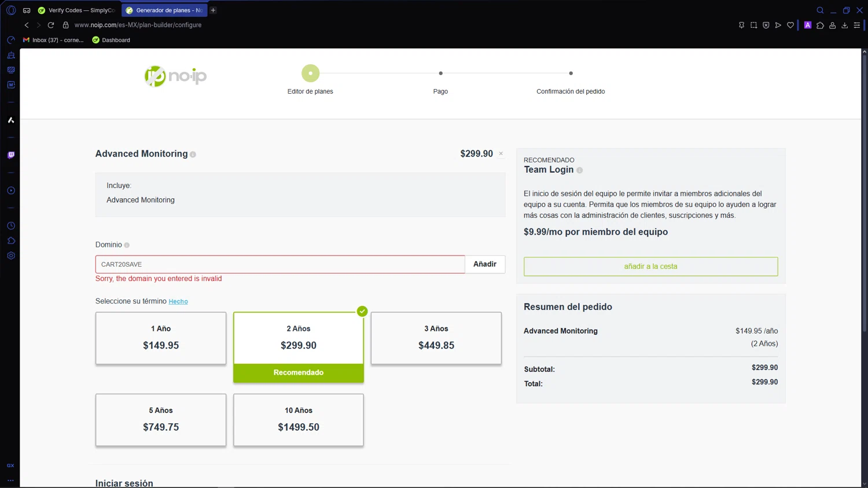Click the Añadir button next to domain field
868x488 pixels.
pos(485,264)
